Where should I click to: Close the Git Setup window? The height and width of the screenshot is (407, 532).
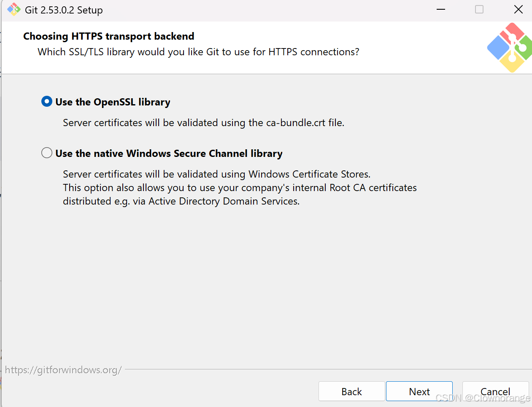(518, 10)
